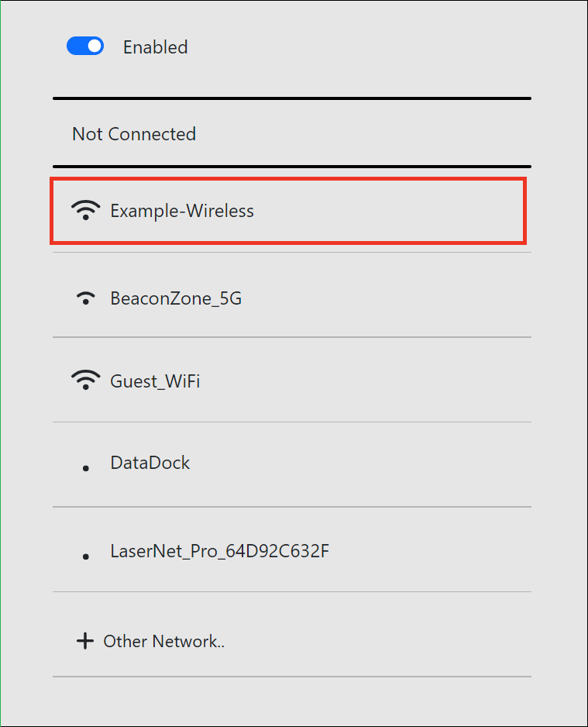Choose the BeaconZone_5G network name
The image size is (588, 727).
click(176, 298)
